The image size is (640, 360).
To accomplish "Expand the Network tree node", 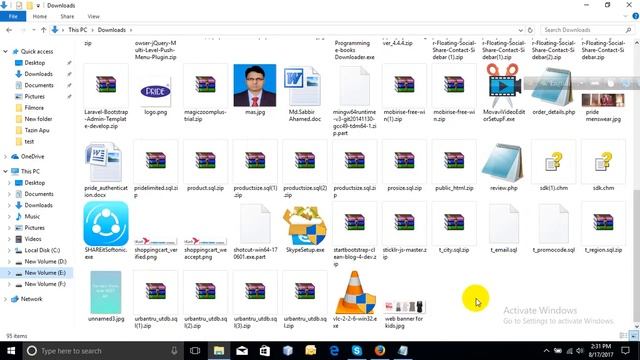I will click(6, 299).
